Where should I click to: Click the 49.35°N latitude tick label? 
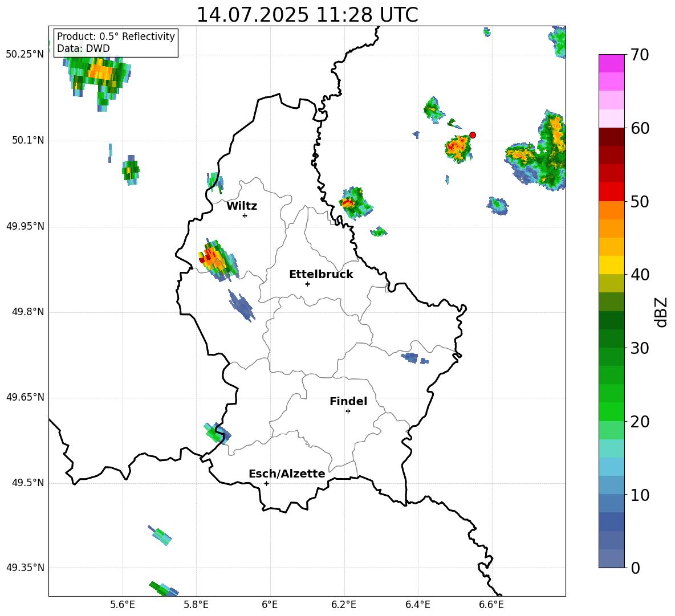point(25,568)
